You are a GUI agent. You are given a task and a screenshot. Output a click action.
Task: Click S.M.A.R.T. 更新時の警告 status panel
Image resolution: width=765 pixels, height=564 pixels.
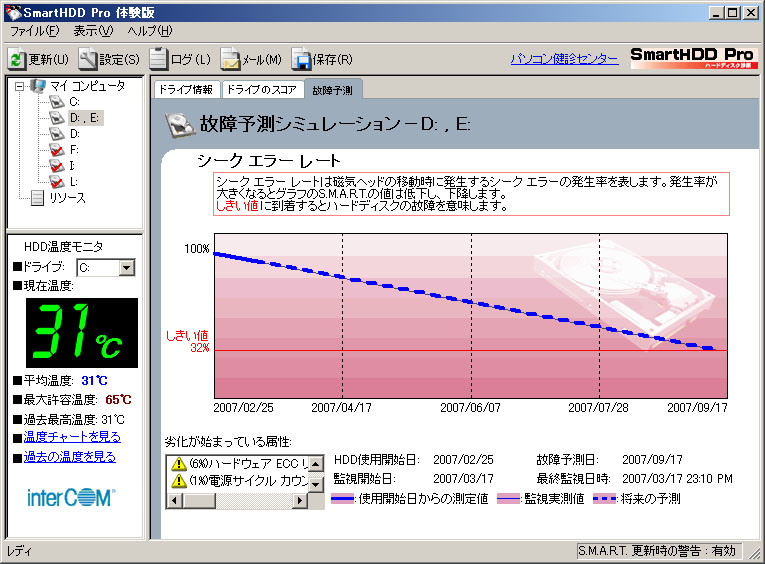(659, 551)
